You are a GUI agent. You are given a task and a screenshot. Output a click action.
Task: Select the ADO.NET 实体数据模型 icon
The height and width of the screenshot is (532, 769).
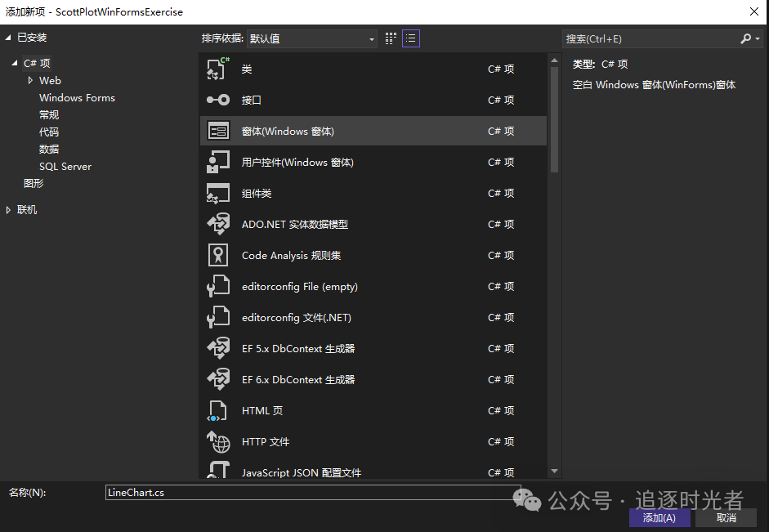pyautogui.click(x=218, y=224)
